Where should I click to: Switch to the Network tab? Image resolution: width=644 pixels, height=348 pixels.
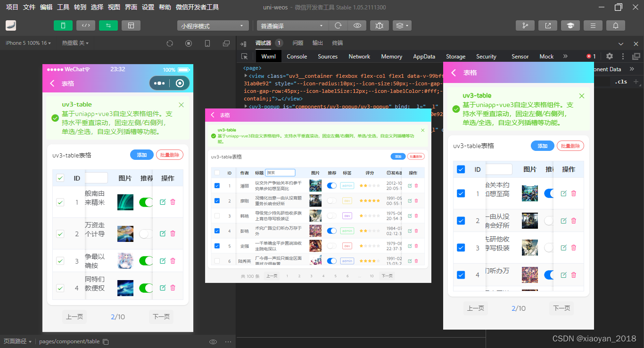[x=359, y=56]
